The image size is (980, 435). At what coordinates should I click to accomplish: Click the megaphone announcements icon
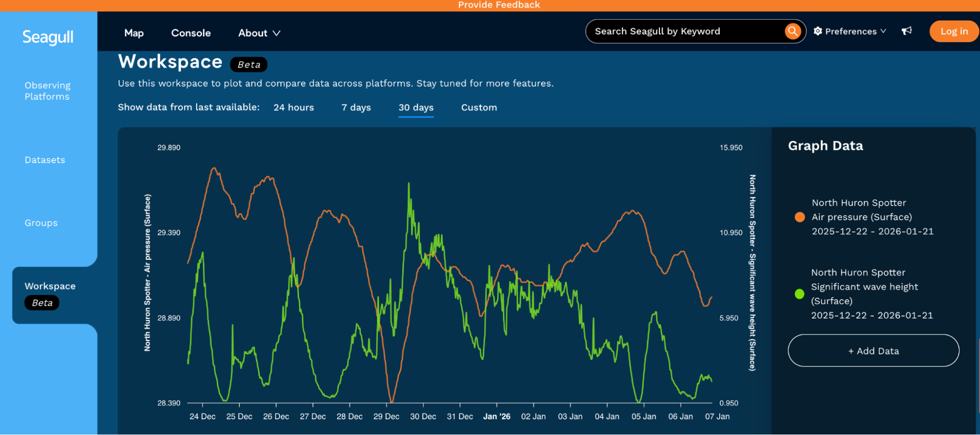906,31
